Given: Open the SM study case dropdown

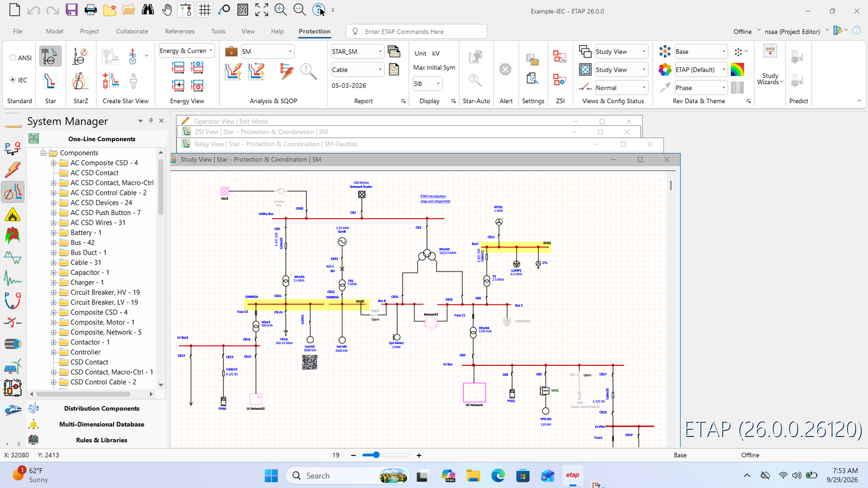Looking at the screenshot, I should coord(290,52).
